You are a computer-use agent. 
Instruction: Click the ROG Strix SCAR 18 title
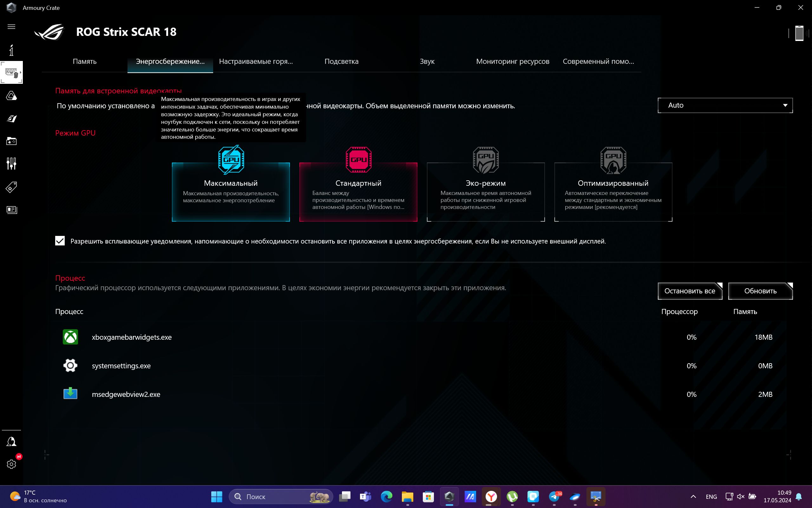click(126, 32)
